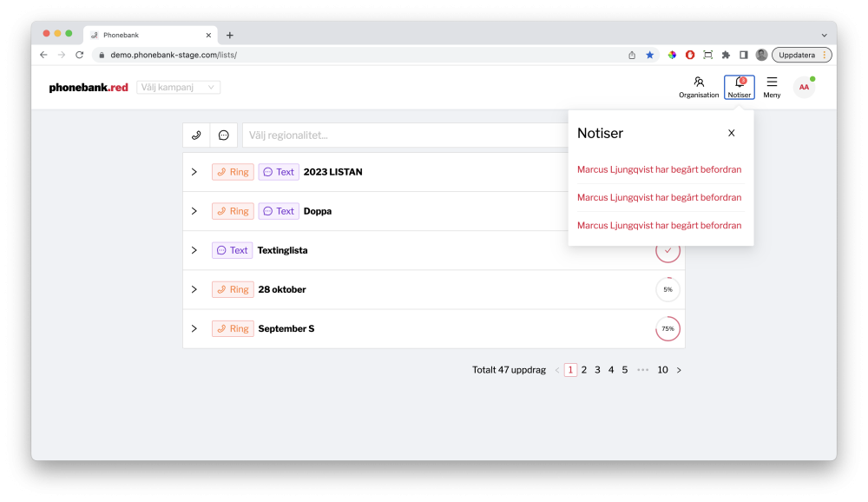Click the 75% progress circle

point(667,329)
